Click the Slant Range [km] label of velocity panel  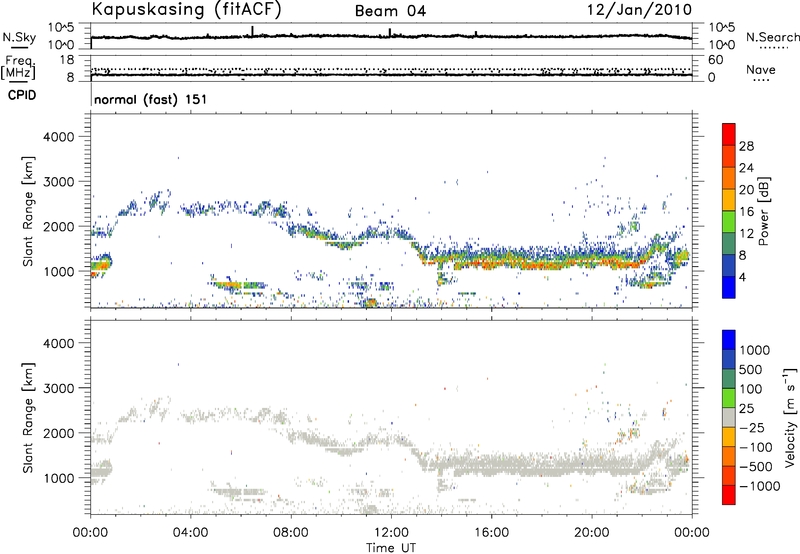(x=28, y=417)
